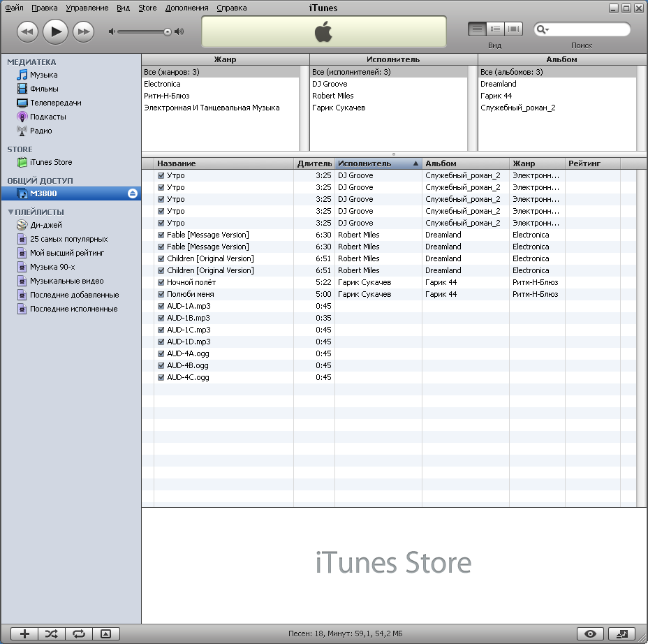Screen dimensions: 648x644
Task: Select shared library M3800
Action: 71,193
